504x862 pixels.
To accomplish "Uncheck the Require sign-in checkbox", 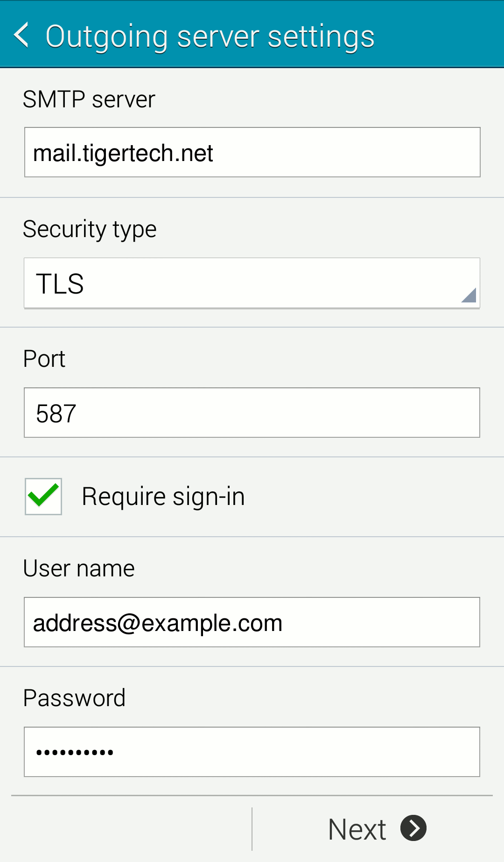I will click(43, 496).
